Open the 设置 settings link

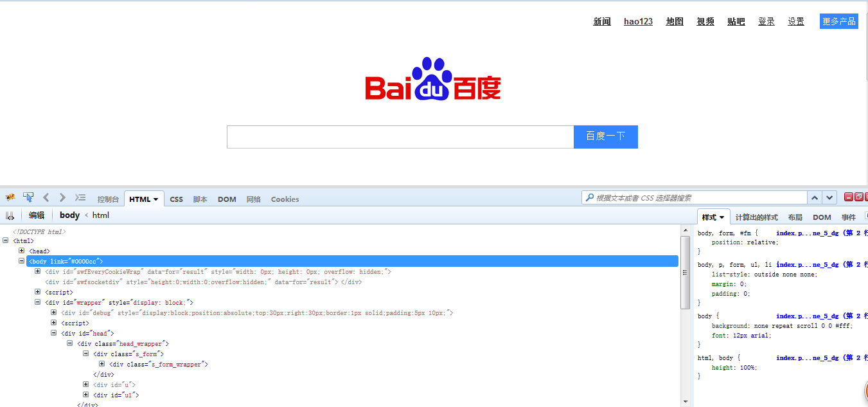coord(796,21)
